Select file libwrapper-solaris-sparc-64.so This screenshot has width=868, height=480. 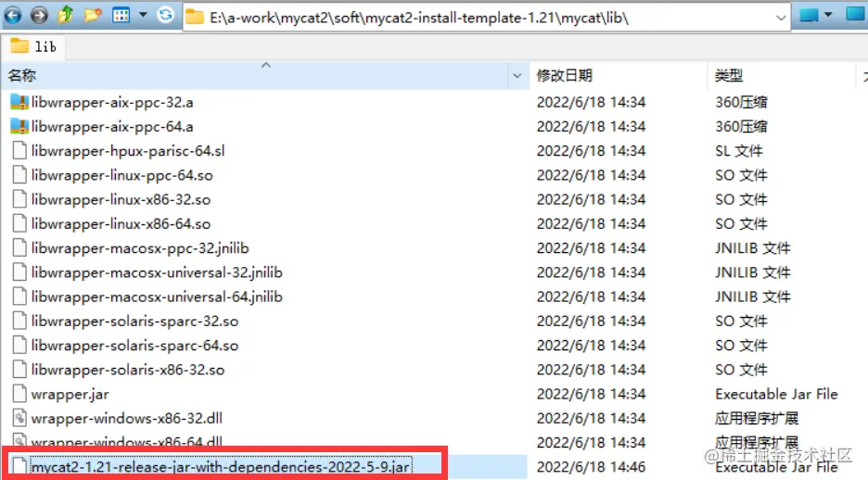point(134,346)
